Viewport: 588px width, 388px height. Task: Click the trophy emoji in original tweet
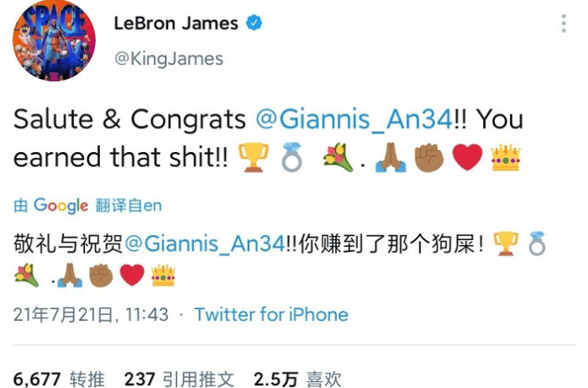coord(254,157)
